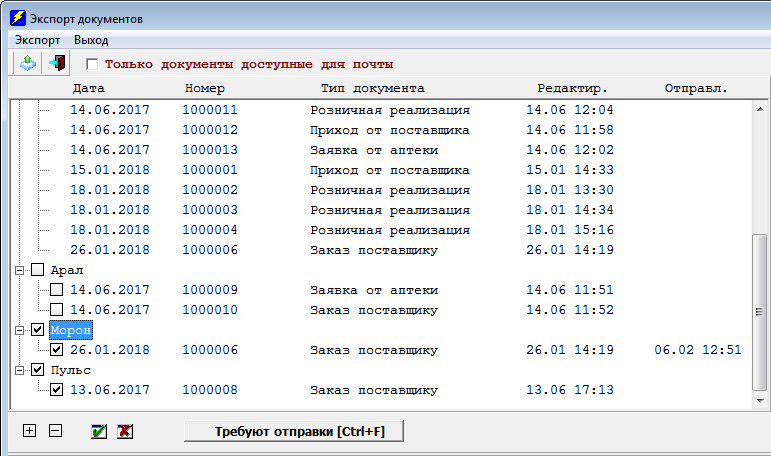Click 'Заявка от аптеки' edited 14.06 12:02
Image resolution: width=771 pixels, height=456 pixels.
[374, 150]
